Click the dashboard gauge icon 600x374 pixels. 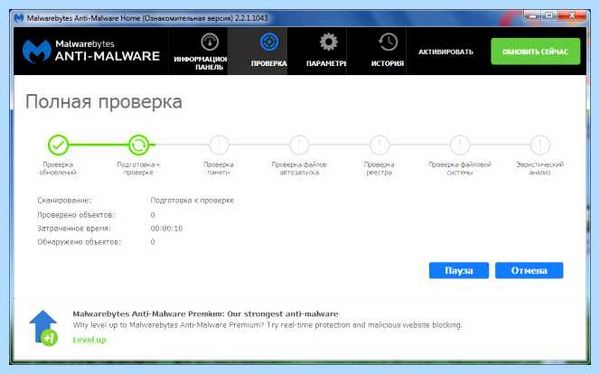point(209,42)
